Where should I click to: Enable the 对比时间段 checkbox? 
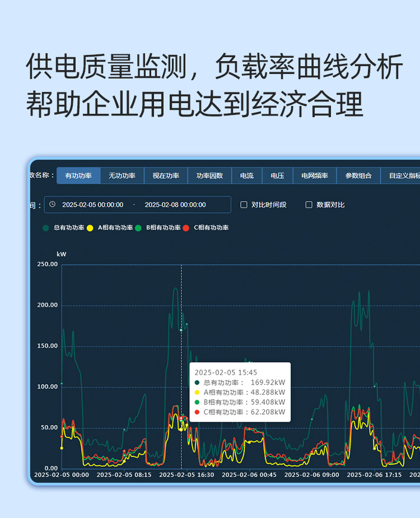pos(244,205)
